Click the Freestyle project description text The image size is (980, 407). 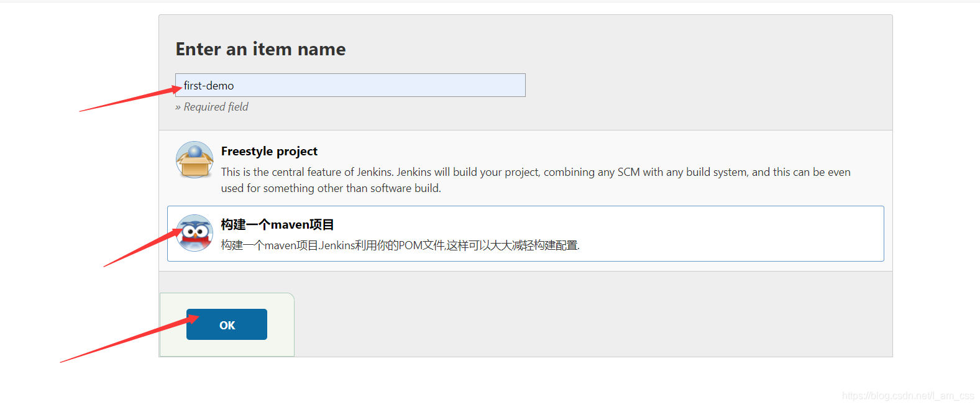click(x=536, y=180)
